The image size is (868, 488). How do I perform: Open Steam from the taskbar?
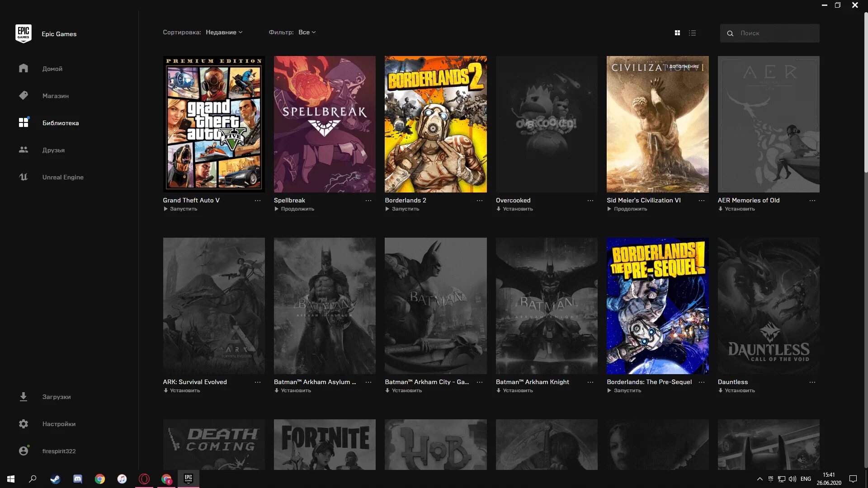point(55,479)
